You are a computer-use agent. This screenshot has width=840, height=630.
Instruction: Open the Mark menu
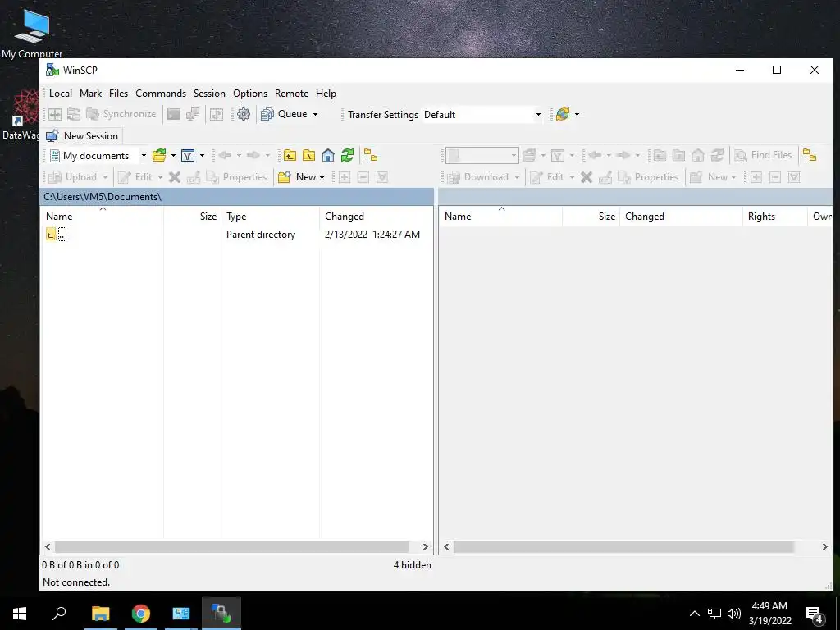pyautogui.click(x=90, y=94)
